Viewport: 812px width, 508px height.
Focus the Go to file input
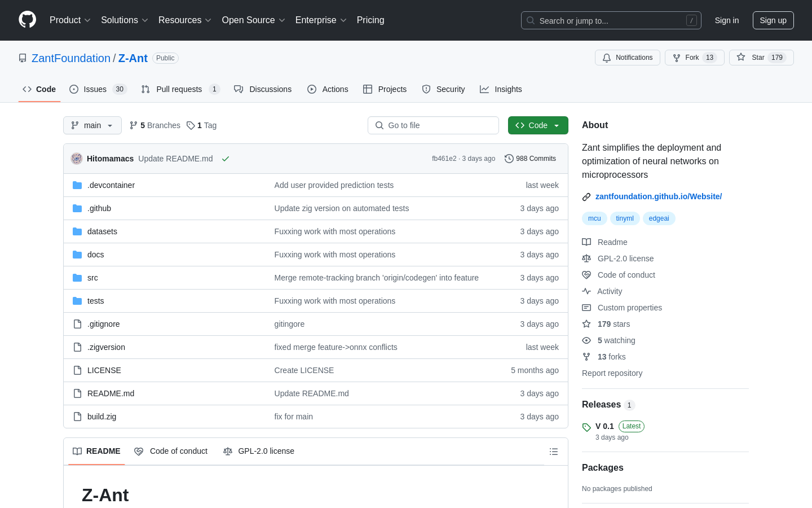tap(433, 125)
